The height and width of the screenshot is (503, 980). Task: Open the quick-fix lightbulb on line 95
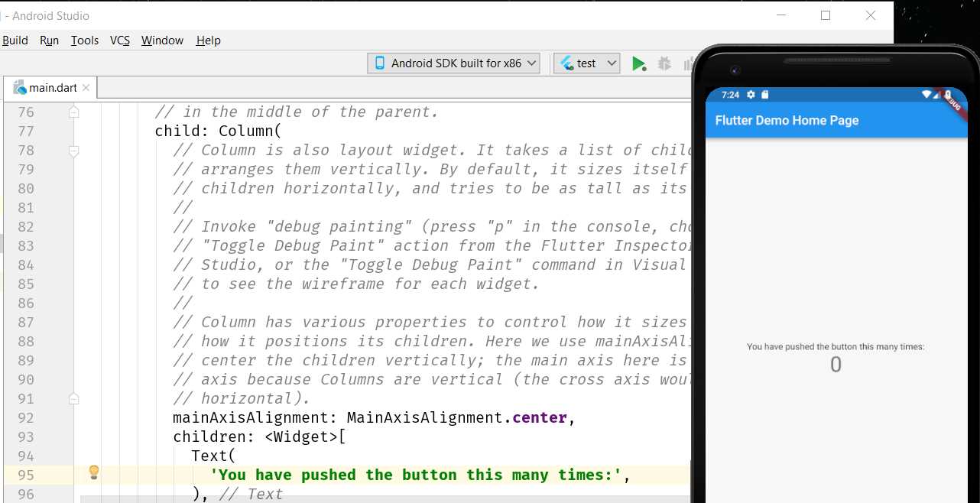coord(93,474)
